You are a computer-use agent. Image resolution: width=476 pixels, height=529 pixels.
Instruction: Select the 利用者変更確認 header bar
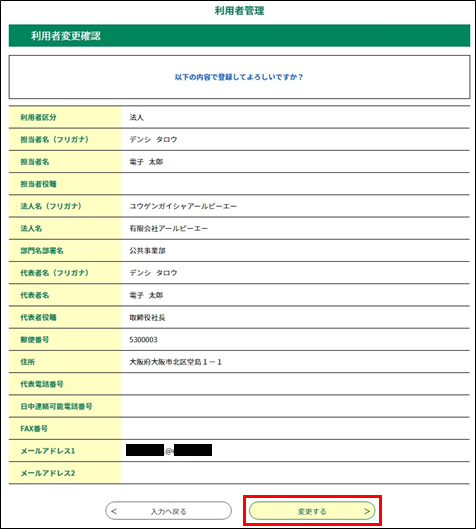click(x=239, y=35)
